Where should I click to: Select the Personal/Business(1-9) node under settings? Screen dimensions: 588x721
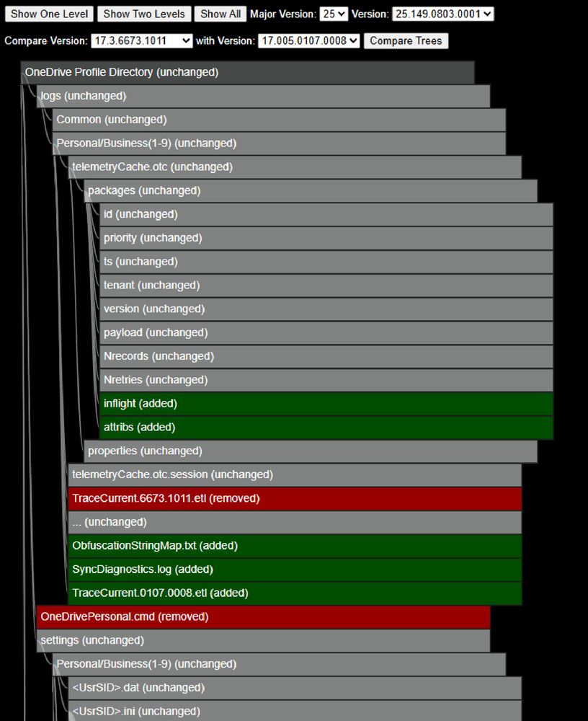[x=279, y=665]
